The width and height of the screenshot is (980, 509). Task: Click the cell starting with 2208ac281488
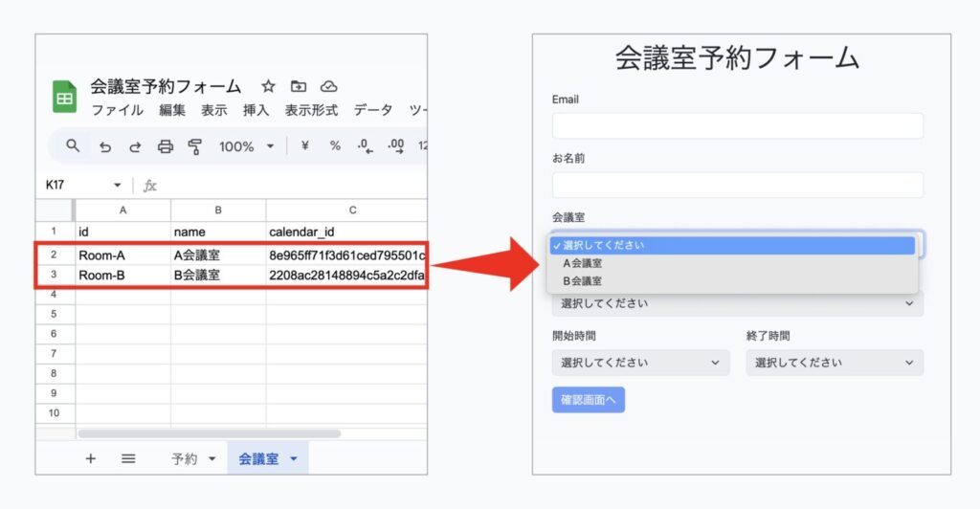pyautogui.click(x=346, y=275)
